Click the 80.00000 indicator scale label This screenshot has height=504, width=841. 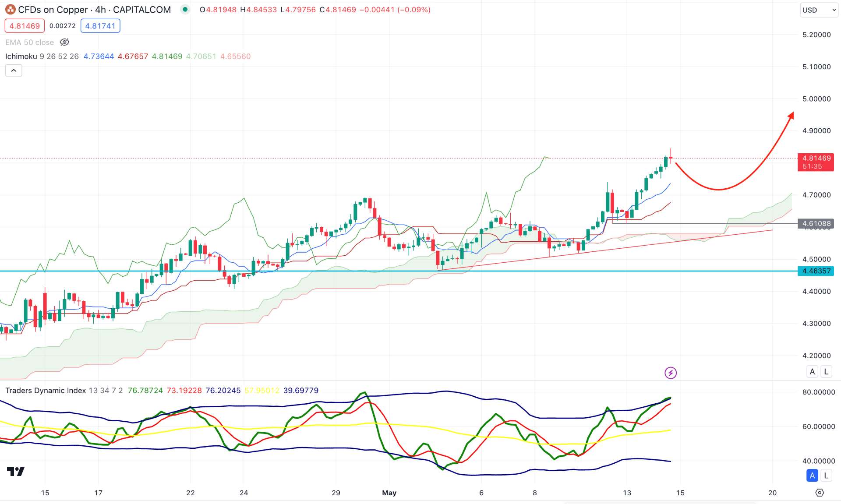pos(819,392)
